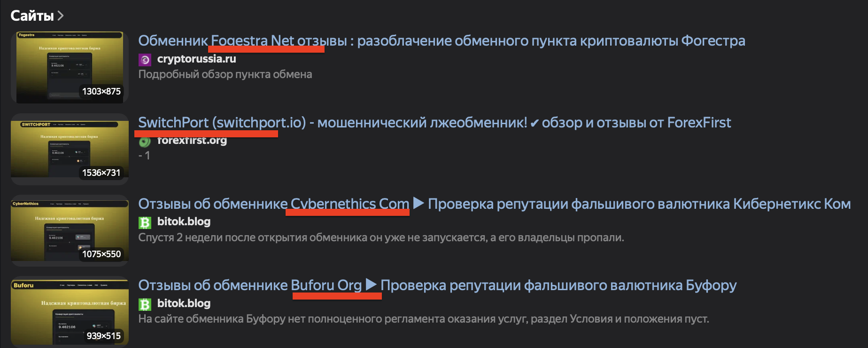Click the cryptorussia.ru favicon icon

[145, 59]
